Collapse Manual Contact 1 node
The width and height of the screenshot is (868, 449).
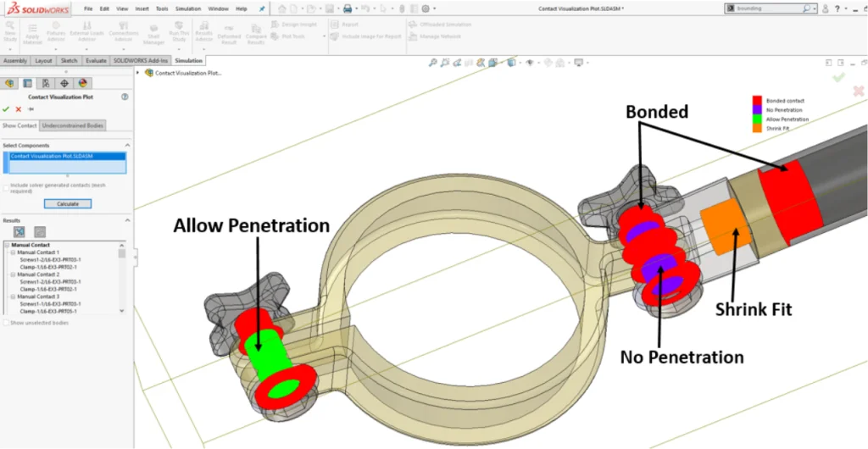tap(13, 252)
